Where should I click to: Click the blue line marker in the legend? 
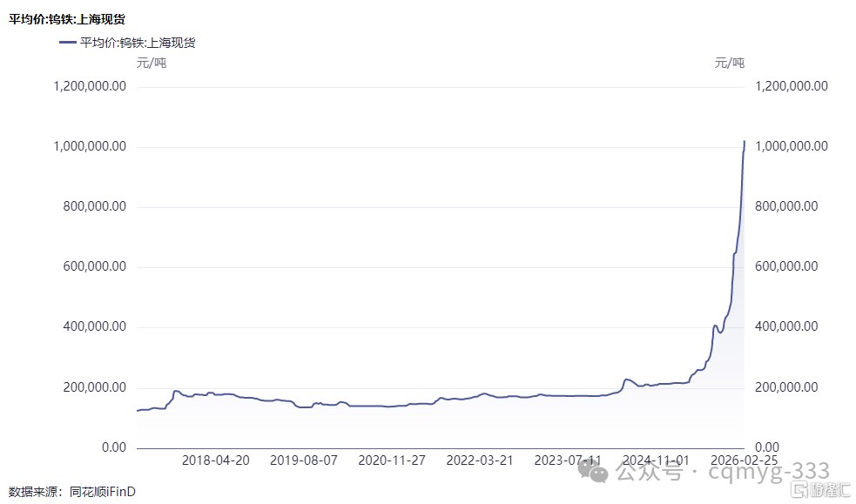[69, 42]
